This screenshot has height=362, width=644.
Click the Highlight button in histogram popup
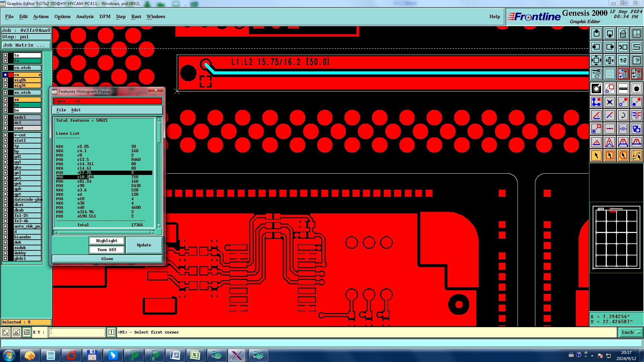pos(107,241)
